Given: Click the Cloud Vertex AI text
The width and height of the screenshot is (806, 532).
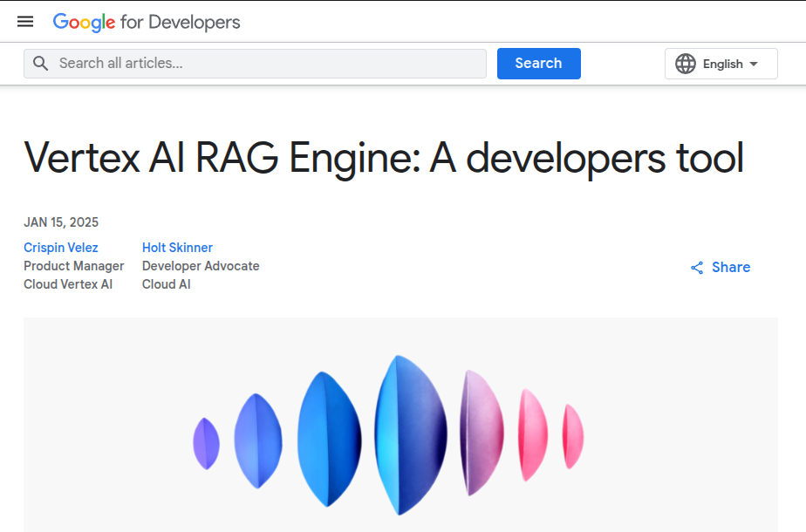Looking at the screenshot, I should pyautogui.click(x=68, y=284).
